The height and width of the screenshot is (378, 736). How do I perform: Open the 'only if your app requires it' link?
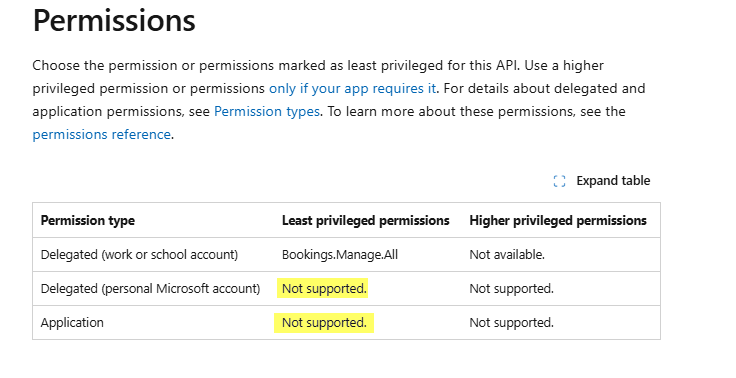click(353, 88)
